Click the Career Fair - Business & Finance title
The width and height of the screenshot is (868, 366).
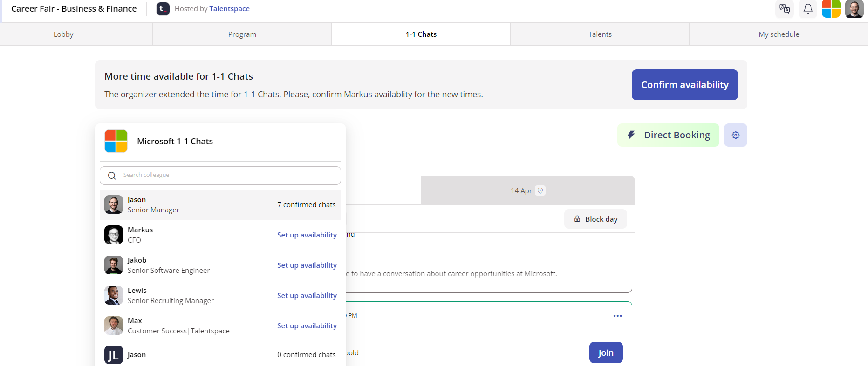[74, 9]
